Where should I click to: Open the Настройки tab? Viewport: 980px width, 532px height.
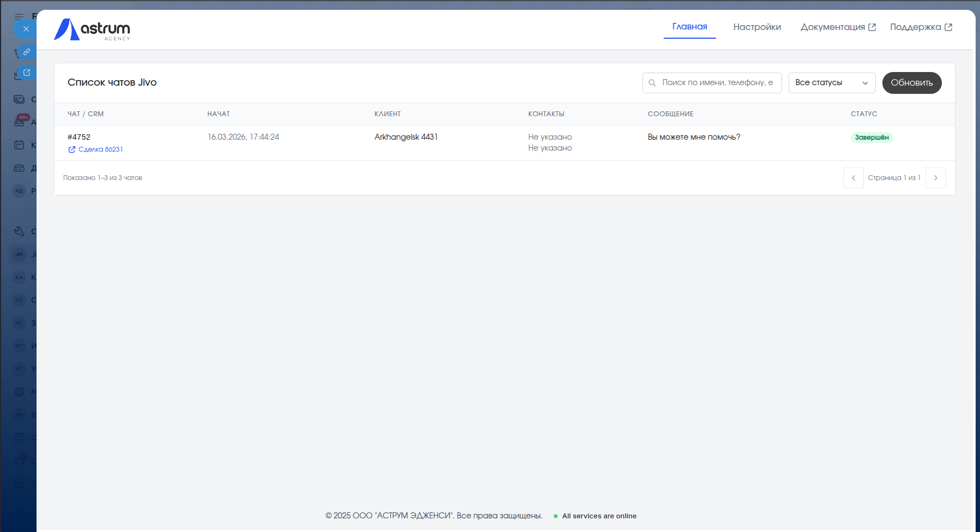(756, 27)
